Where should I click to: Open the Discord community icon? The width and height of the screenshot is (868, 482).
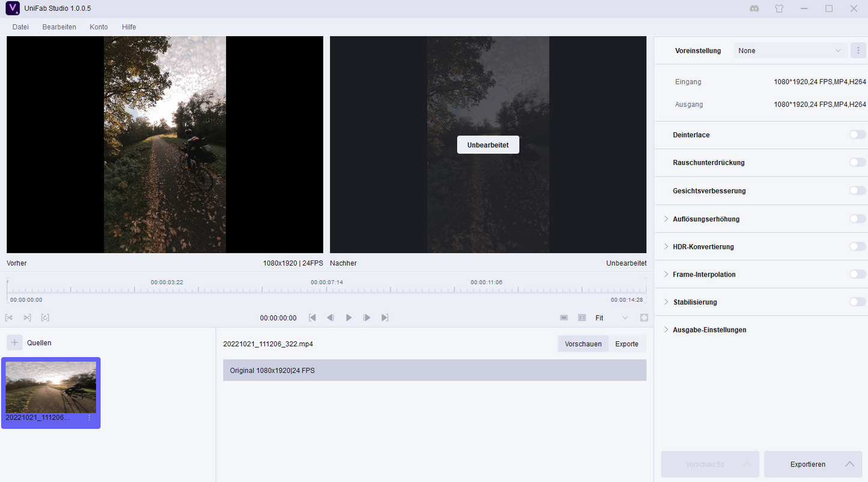[754, 8]
